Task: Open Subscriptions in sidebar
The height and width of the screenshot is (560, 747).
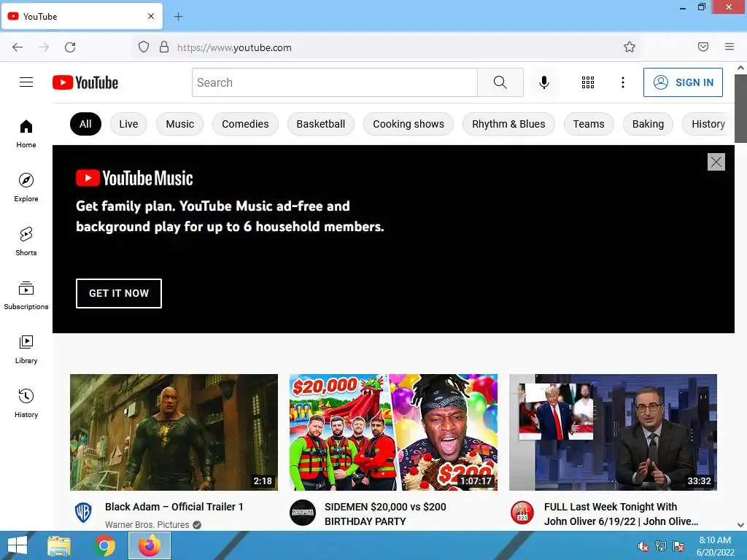Action: click(26, 295)
